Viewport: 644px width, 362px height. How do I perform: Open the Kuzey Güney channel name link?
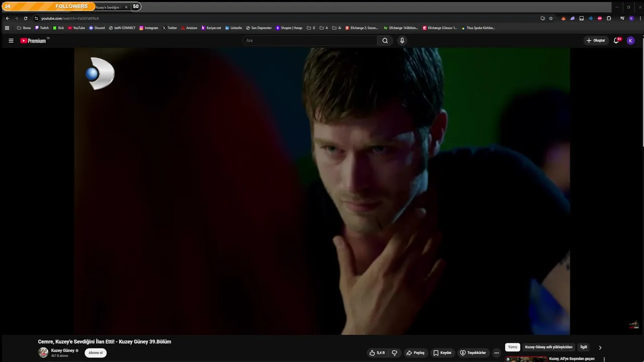tap(62, 350)
